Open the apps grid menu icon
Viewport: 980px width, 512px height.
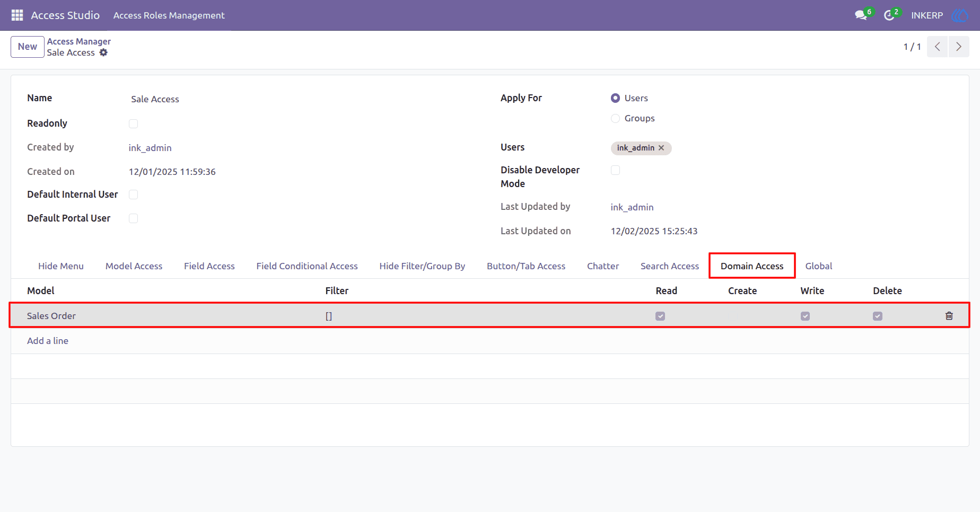[x=17, y=15]
